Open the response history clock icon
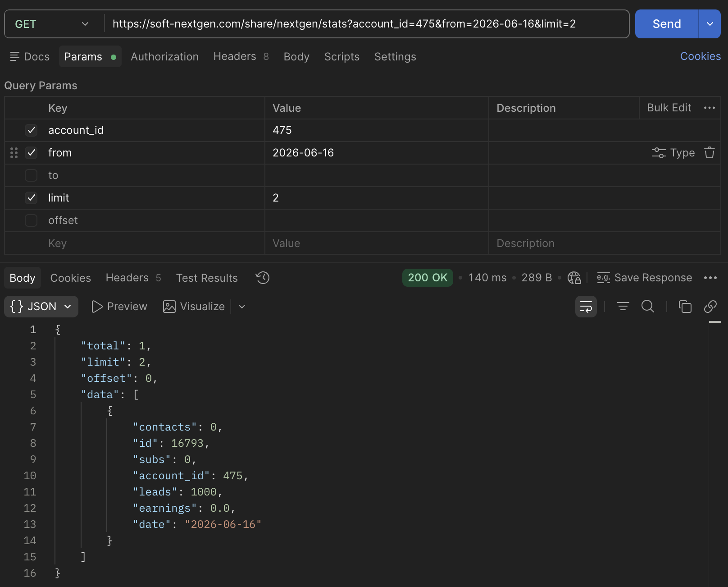This screenshot has height=587, width=728. point(263,278)
